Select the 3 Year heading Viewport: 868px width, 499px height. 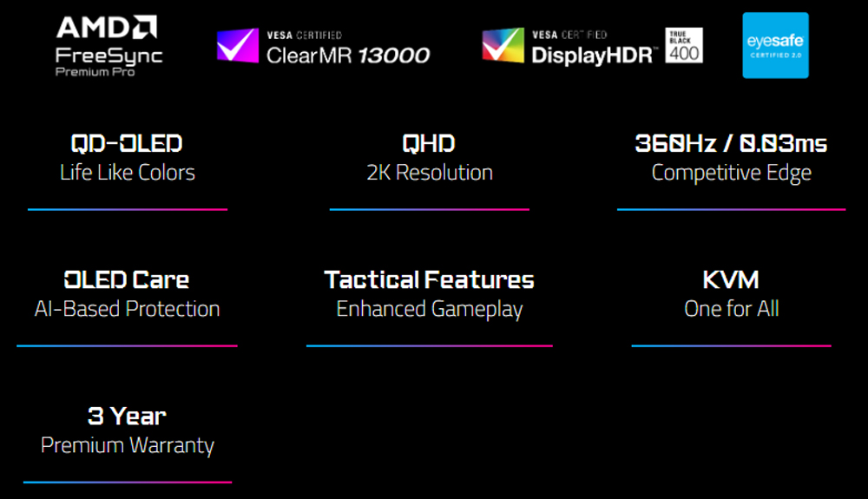(127, 416)
